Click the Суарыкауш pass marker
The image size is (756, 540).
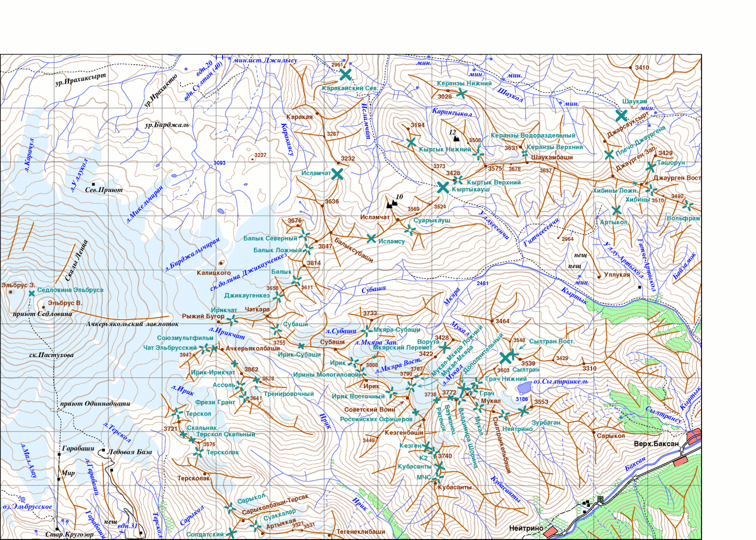[410, 230]
